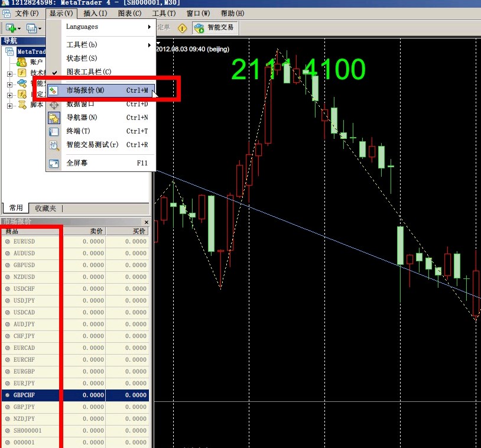This screenshot has height=448, width=481.
Task: Select 状态栏 (Status Bar) menu entry
Action: coord(82,59)
